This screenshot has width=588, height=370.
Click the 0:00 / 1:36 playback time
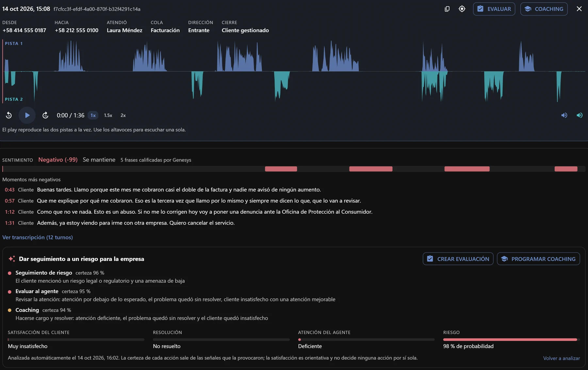pyautogui.click(x=71, y=115)
